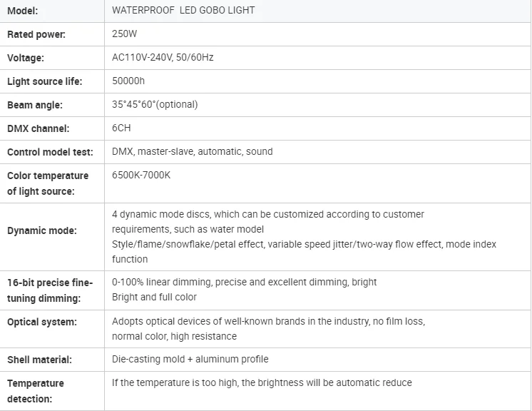Viewport: 532px width, 411px height.
Task: Click the 6CH channel value
Action: 121,128
